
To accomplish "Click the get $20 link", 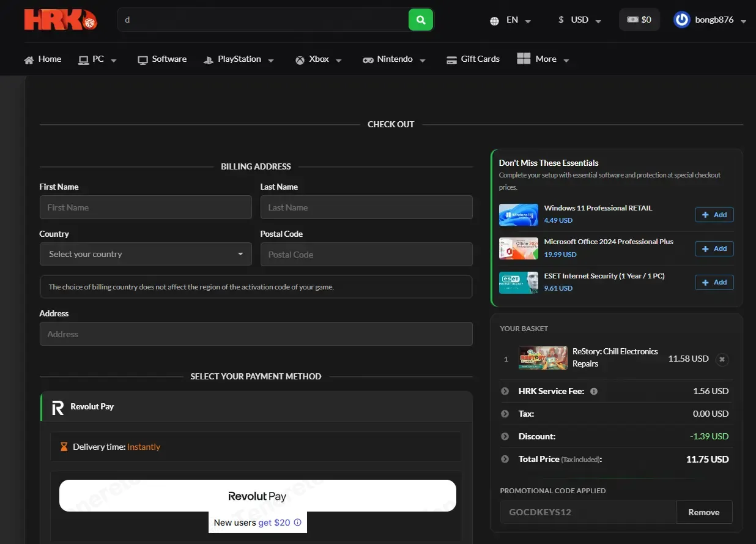I will click(x=274, y=523).
